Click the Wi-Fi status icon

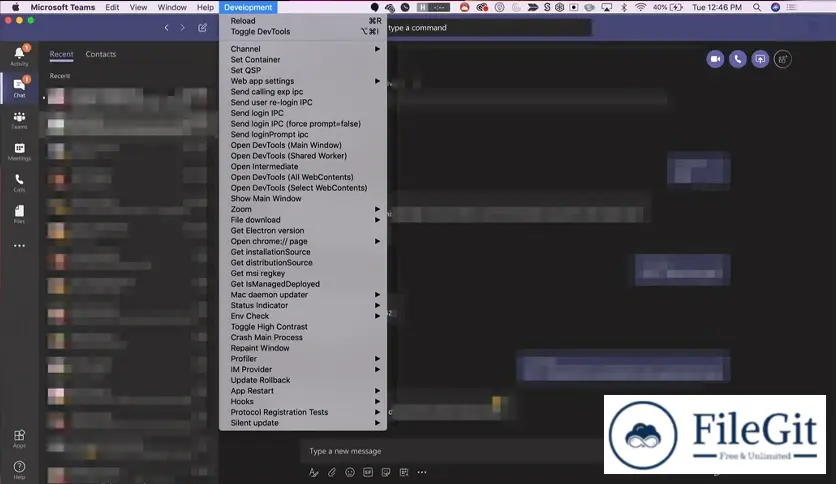(x=640, y=7)
